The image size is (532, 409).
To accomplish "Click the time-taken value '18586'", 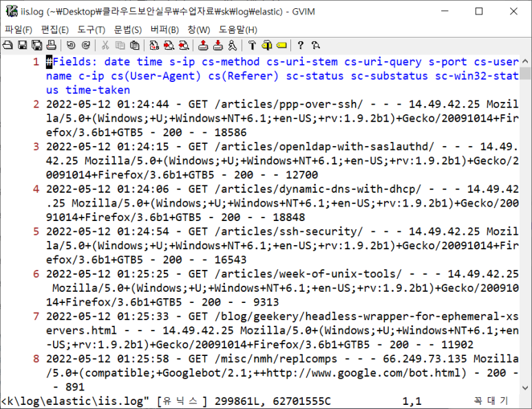I will [x=231, y=132].
